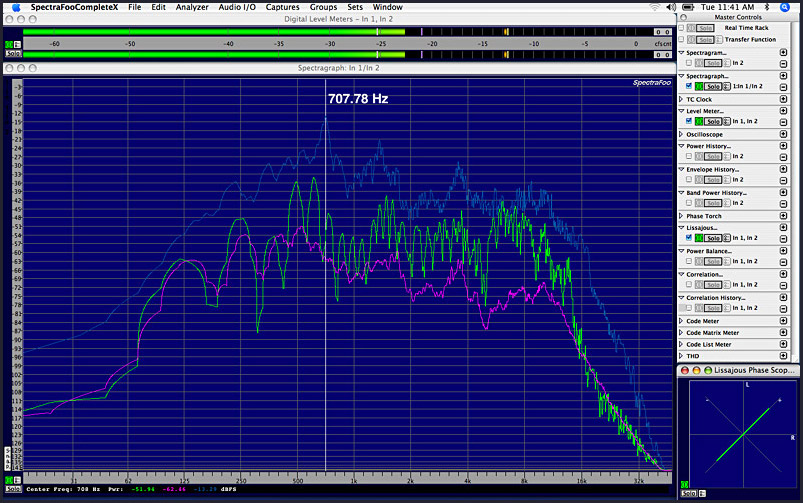Check the Power Balance In 1, In 2 checkbox
The height and width of the screenshot is (503, 803).
(x=689, y=261)
